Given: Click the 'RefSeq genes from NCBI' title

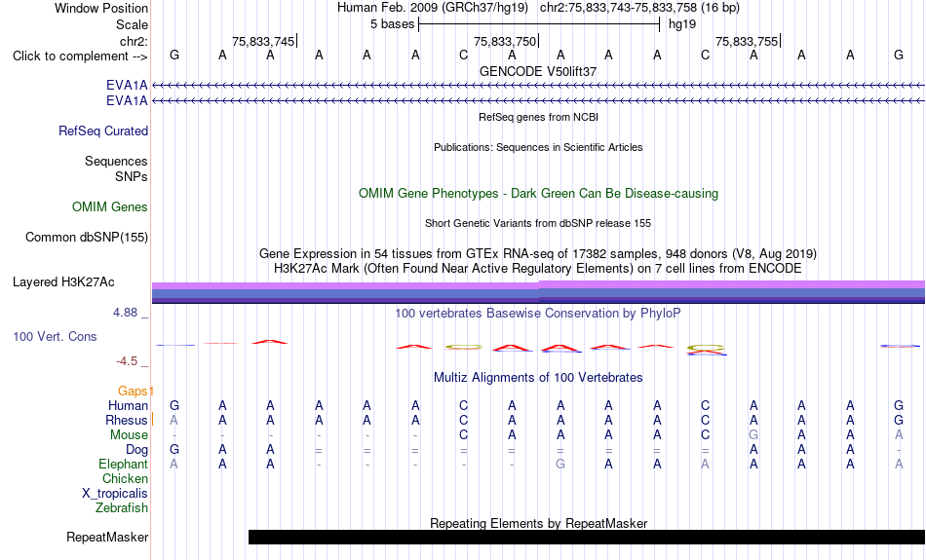Looking at the screenshot, I should 539,117.
